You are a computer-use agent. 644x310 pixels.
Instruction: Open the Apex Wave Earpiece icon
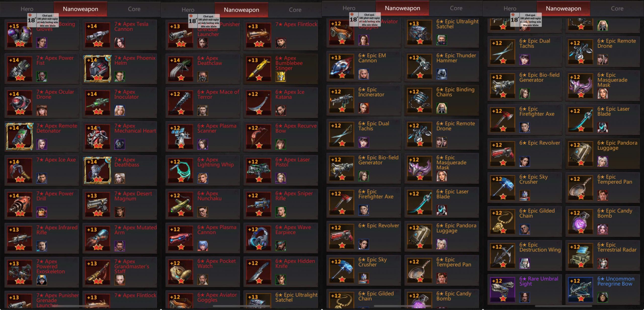(x=259, y=238)
